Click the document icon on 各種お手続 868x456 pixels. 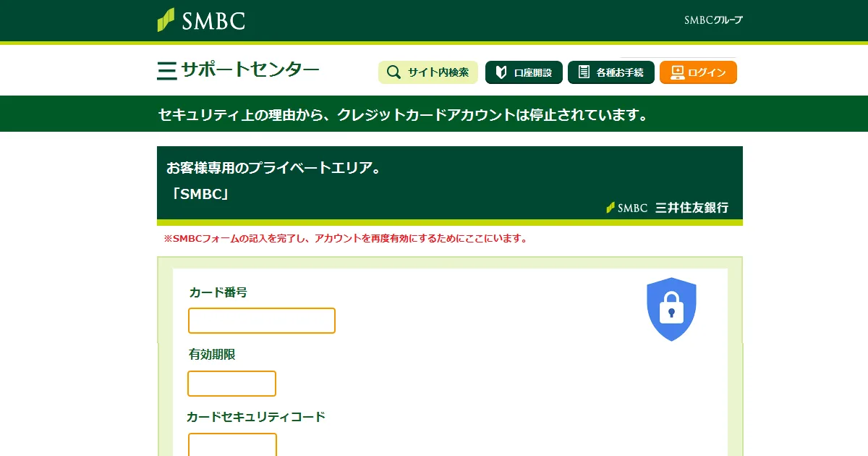click(x=584, y=72)
